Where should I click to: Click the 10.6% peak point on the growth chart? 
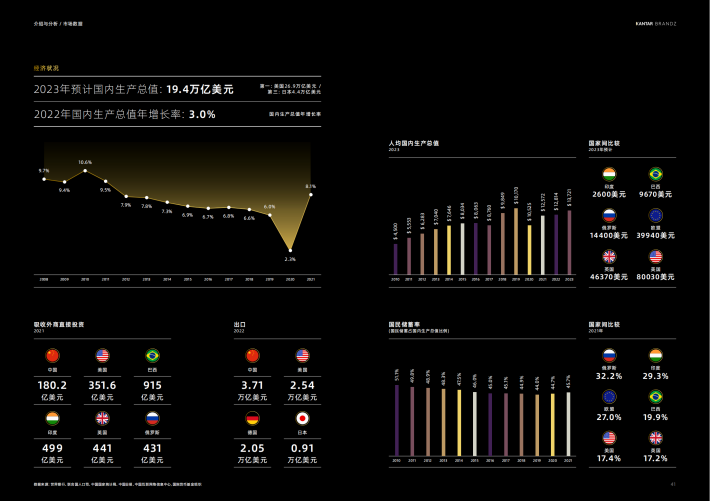(85, 170)
